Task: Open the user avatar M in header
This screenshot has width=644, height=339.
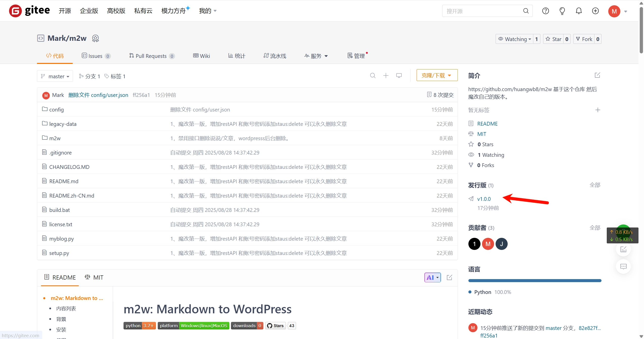Action: pyautogui.click(x=614, y=11)
